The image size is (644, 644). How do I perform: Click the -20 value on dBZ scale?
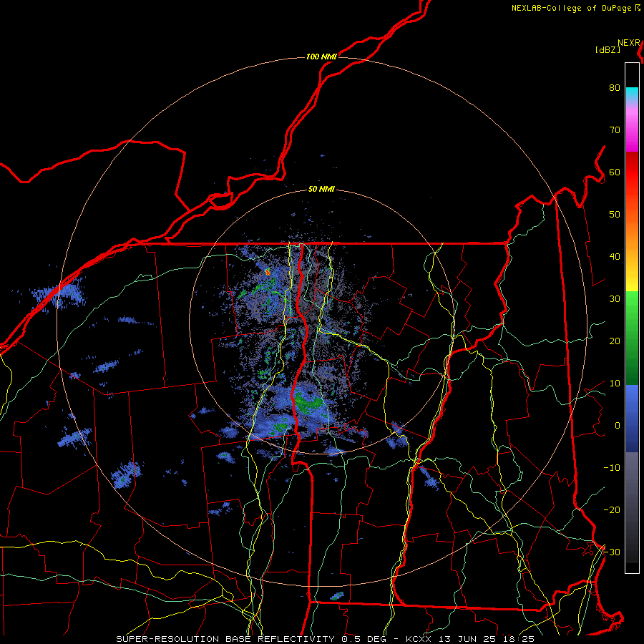[x=612, y=510]
